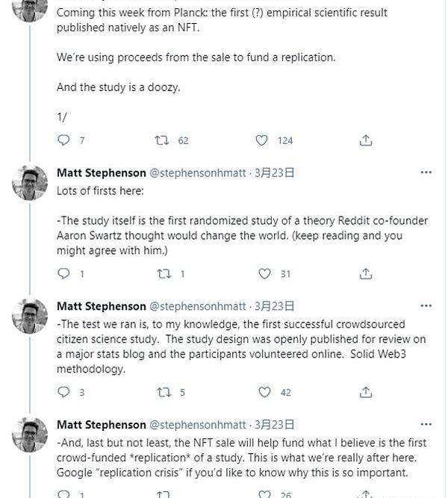This screenshot has width=448, height=498.
Task: Like the 'Lots of firsts here' tweet
Action: (x=264, y=274)
